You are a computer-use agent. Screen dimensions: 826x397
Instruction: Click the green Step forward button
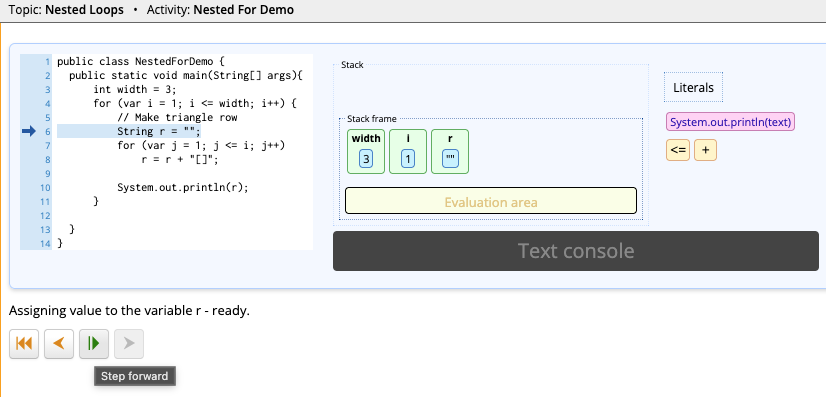[94, 344]
